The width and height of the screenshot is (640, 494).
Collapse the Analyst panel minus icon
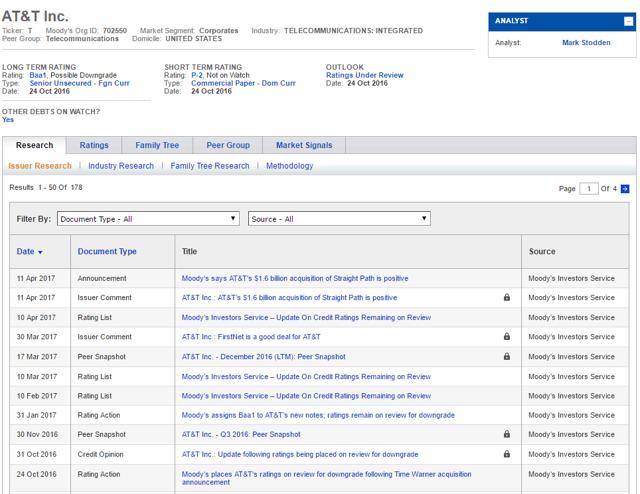coord(629,21)
